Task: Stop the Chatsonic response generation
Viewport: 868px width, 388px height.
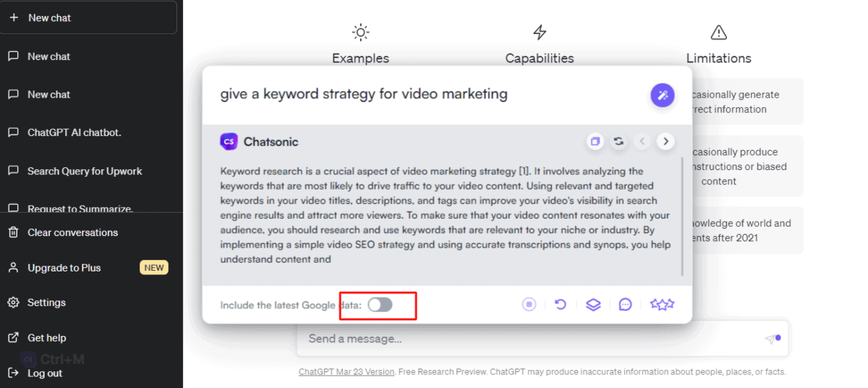Action: 529,305
